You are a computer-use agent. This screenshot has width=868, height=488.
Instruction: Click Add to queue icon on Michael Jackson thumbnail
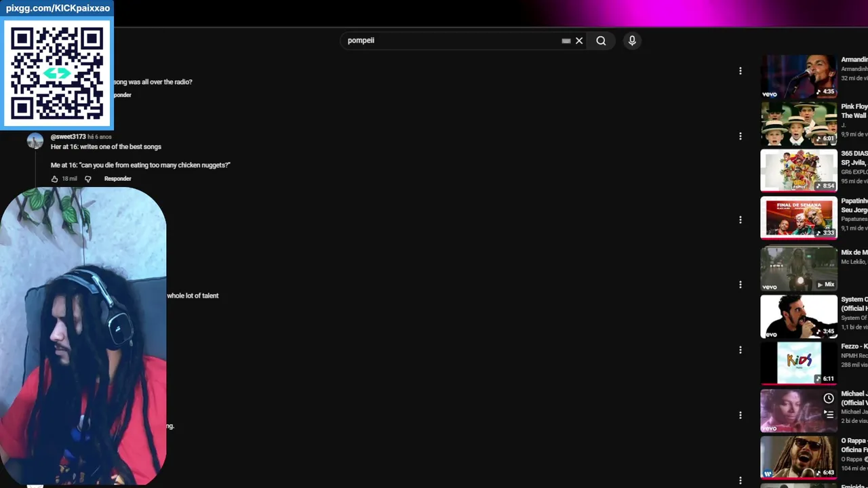click(829, 414)
